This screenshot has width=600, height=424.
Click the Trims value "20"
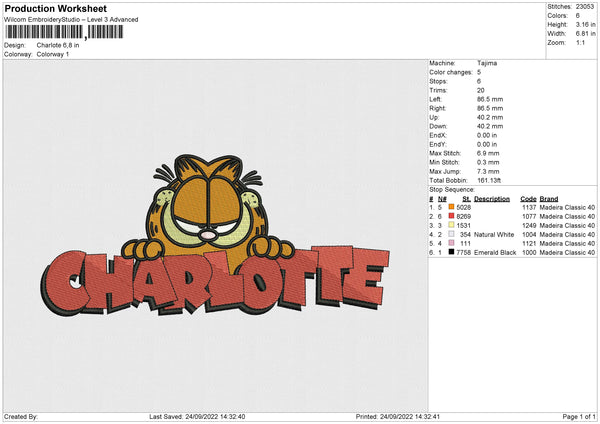481,90
